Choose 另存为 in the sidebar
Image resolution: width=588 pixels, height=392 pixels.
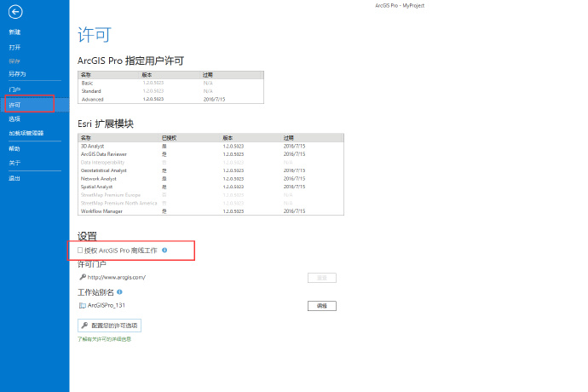point(17,74)
